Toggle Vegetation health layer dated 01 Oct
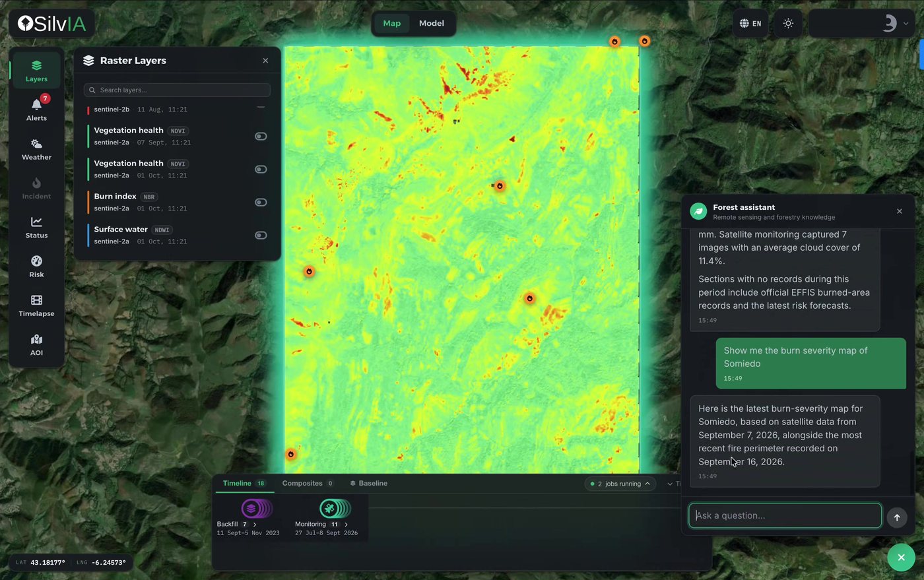Viewport: 924px width, 580px height. point(261,170)
